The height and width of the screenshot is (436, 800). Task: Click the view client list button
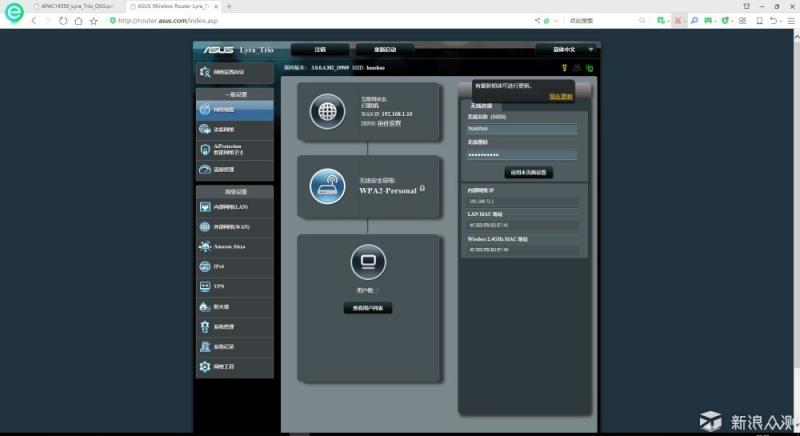pyautogui.click(x=368, y=308)
